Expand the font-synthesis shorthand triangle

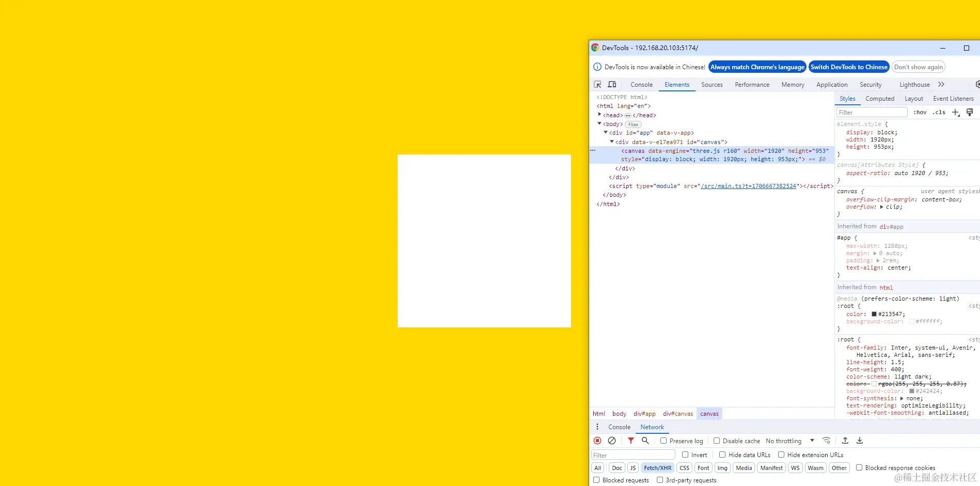coord(902,398)
